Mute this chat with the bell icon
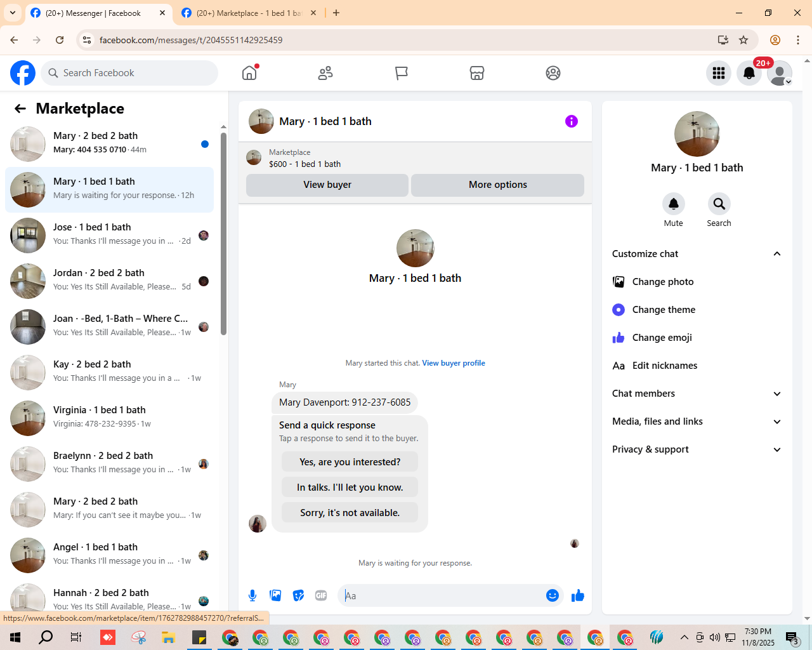The width and height of the screenshot is (812, 650). pos(674,204)
